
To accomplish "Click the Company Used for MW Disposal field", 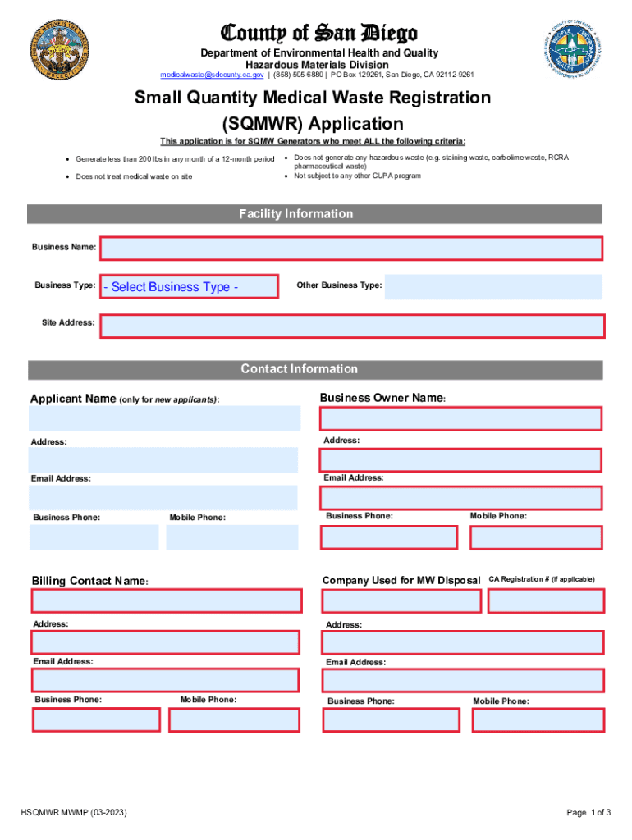I will (401, 601).
